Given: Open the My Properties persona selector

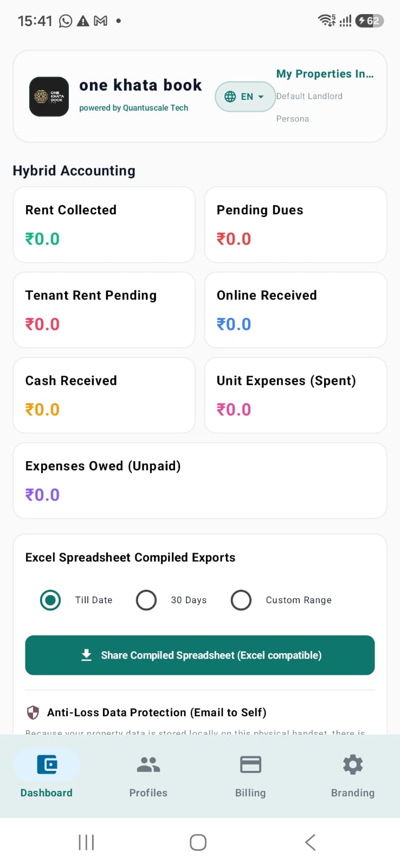Looking at the screenshot, I should 325,96.
